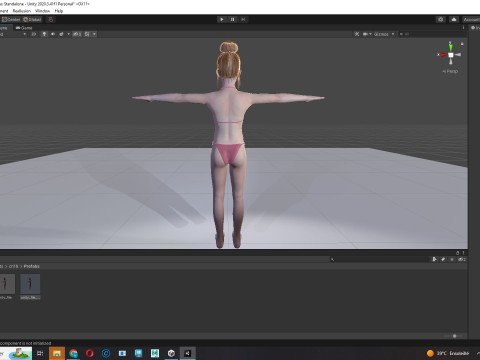Toggle Project panel lock icon
The image size is (480, 360).
[457, 253]
